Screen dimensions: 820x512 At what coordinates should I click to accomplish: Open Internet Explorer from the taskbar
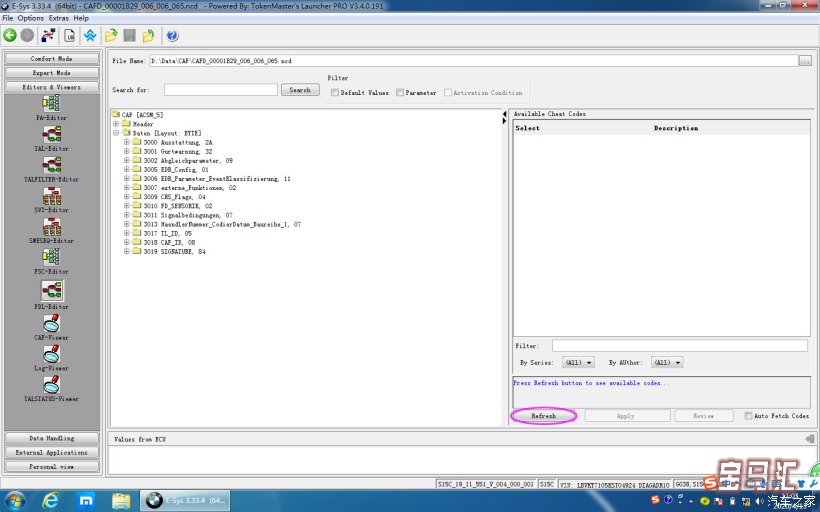[50, 500]
